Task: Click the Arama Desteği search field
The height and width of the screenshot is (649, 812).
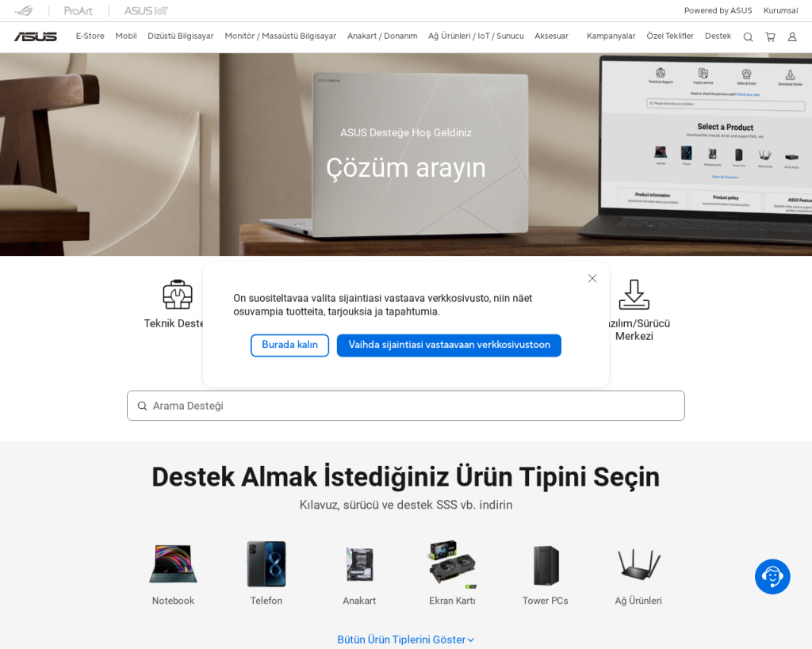Action: 406,406
